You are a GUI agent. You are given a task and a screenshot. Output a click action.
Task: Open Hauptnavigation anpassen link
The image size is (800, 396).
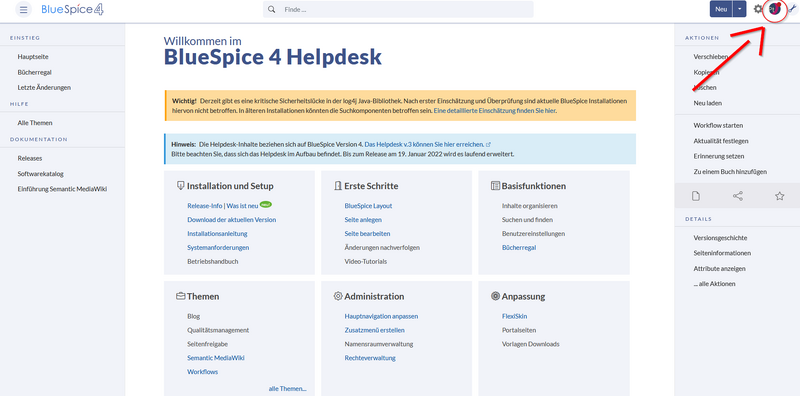pos(381,316)
